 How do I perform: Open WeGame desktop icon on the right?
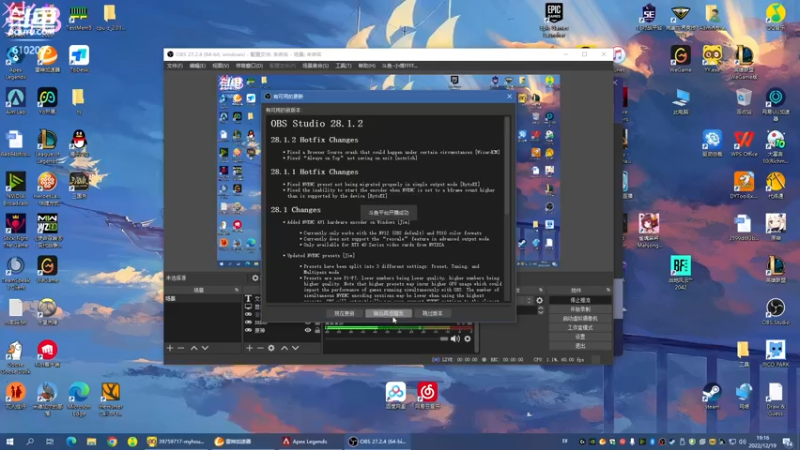point(680,59)
